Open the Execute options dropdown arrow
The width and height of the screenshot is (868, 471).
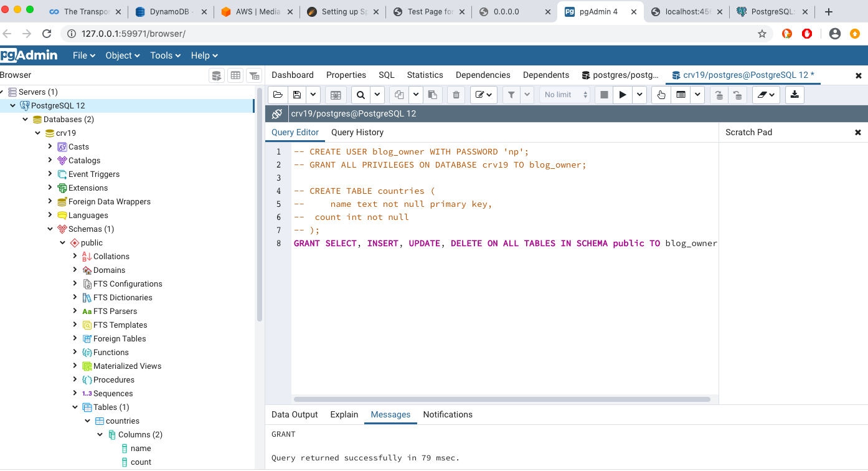click(639, 95)
